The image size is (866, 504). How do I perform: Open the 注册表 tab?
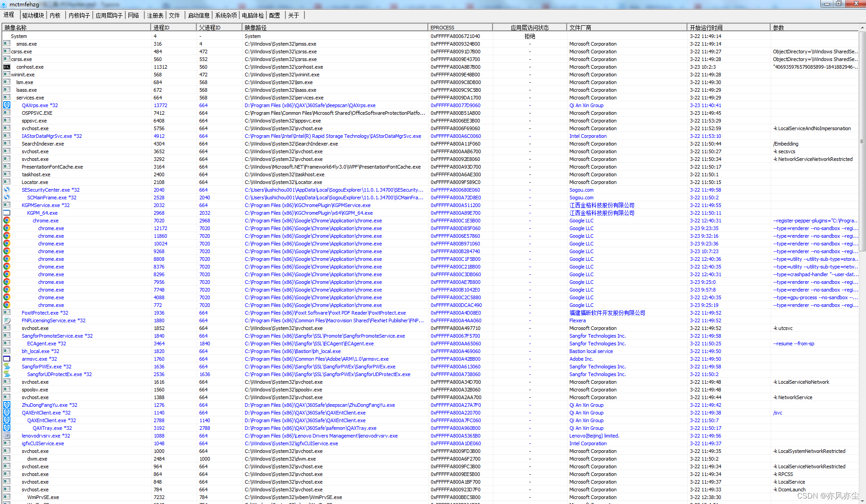point(155,15)
